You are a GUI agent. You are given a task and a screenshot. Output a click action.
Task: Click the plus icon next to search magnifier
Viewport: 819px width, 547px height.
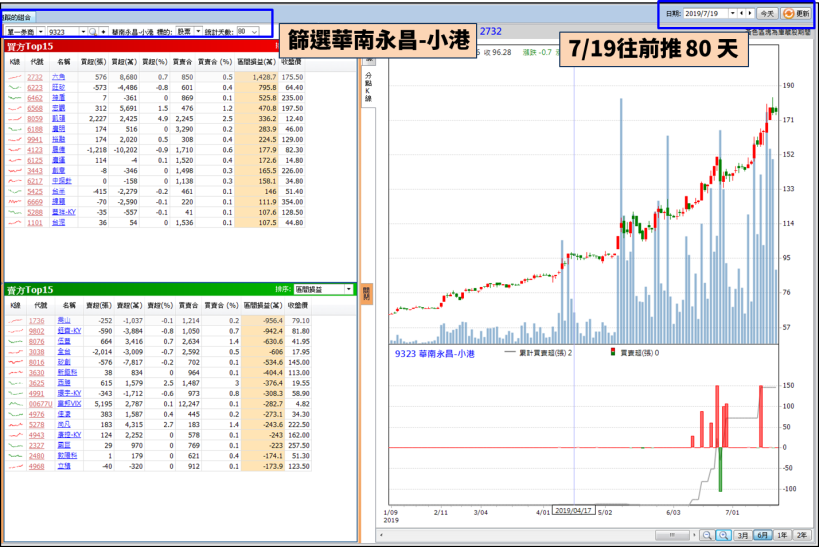103,32
